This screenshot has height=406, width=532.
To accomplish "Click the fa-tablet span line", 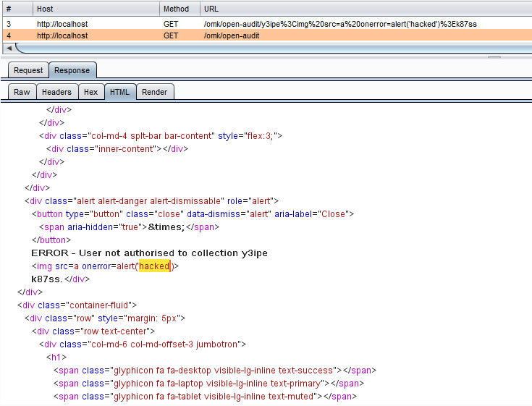I will [205, 396].
